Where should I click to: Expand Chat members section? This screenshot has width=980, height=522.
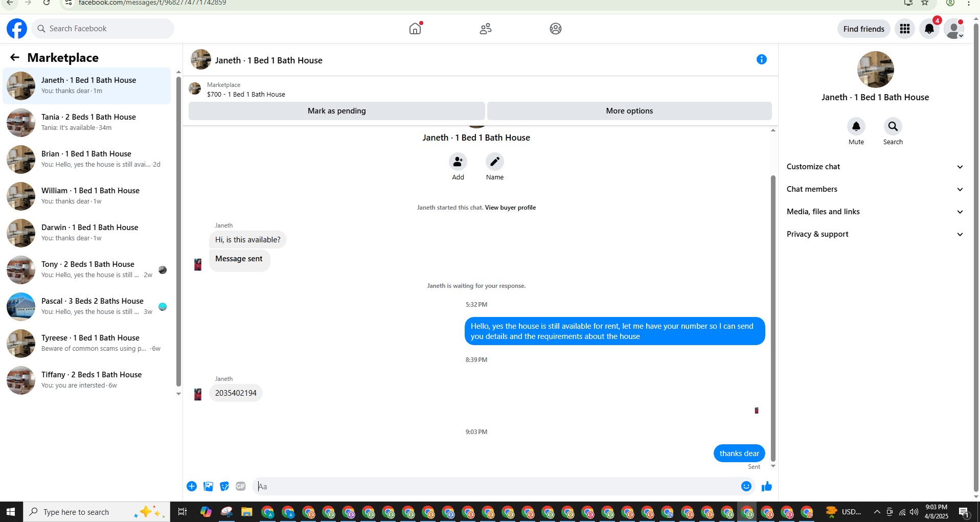(875, 189)
